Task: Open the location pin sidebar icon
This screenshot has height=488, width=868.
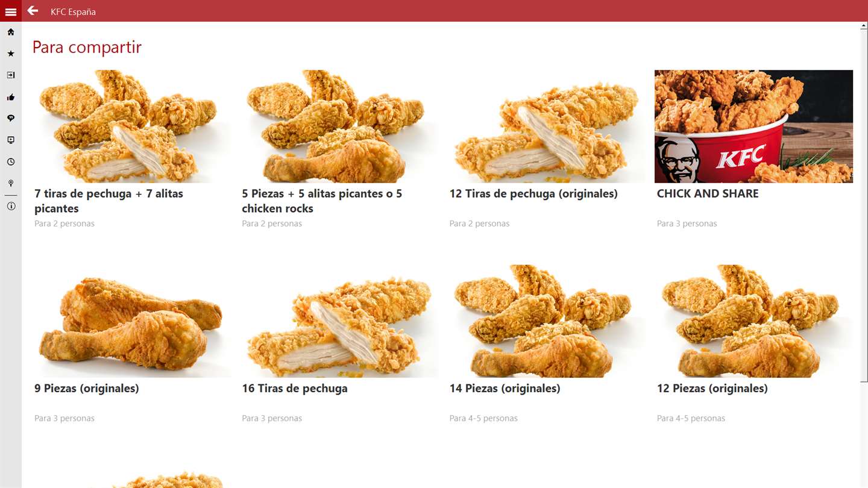Action: [11, 183]
